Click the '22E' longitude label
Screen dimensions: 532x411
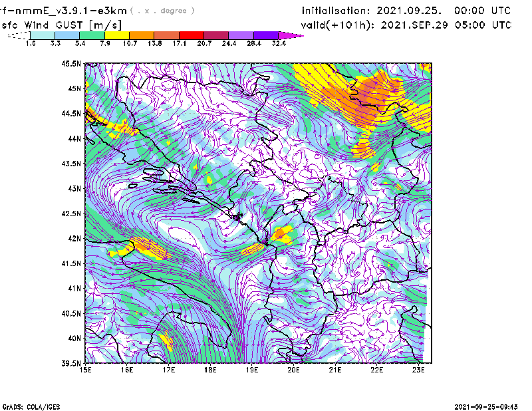(x=376, y=370)
